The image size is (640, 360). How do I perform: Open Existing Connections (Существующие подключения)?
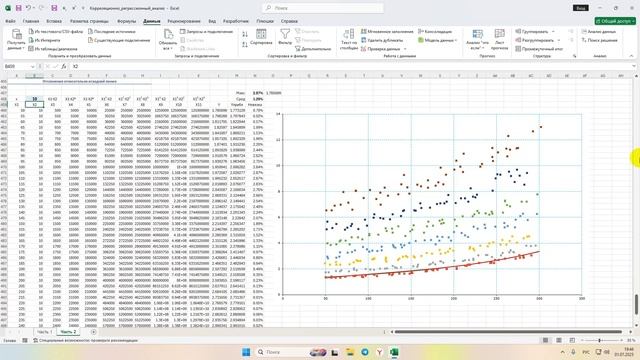pyautogui.click(x=119, y=40)
